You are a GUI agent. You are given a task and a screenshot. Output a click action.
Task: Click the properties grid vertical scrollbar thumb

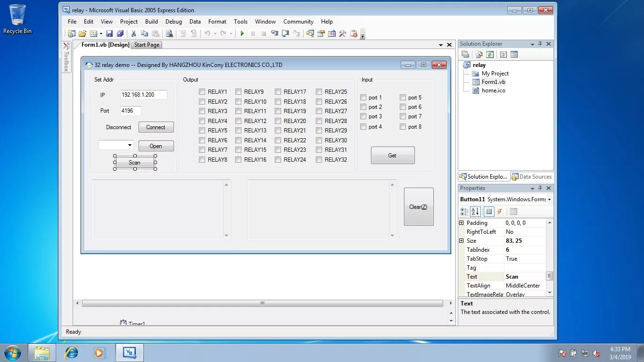coord(549,276)
